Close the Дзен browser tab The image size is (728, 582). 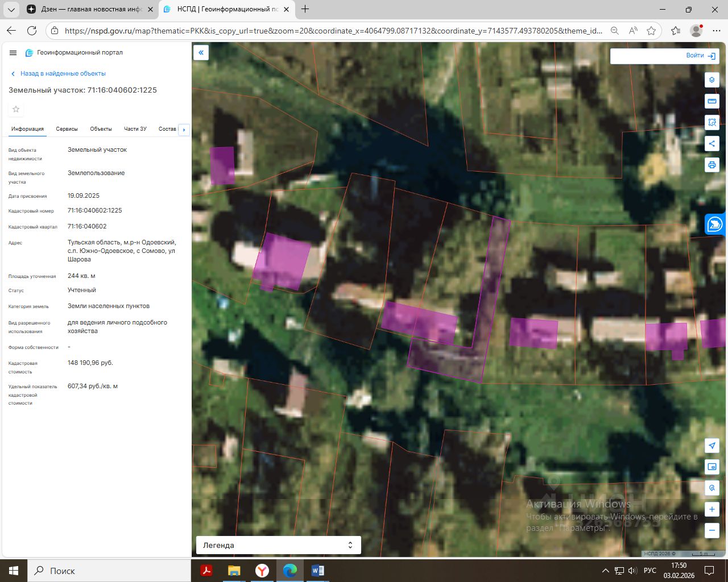coord(150,9)
